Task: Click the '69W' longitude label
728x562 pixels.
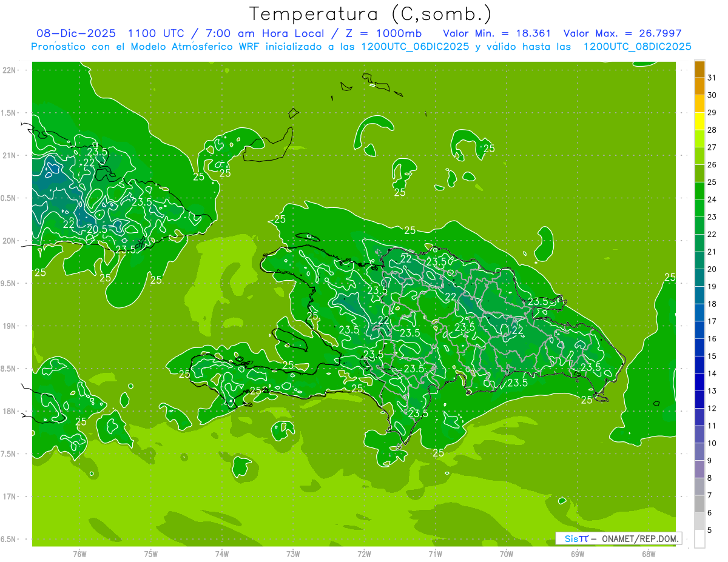Action: pyautogui.click(x=578, y=554)
